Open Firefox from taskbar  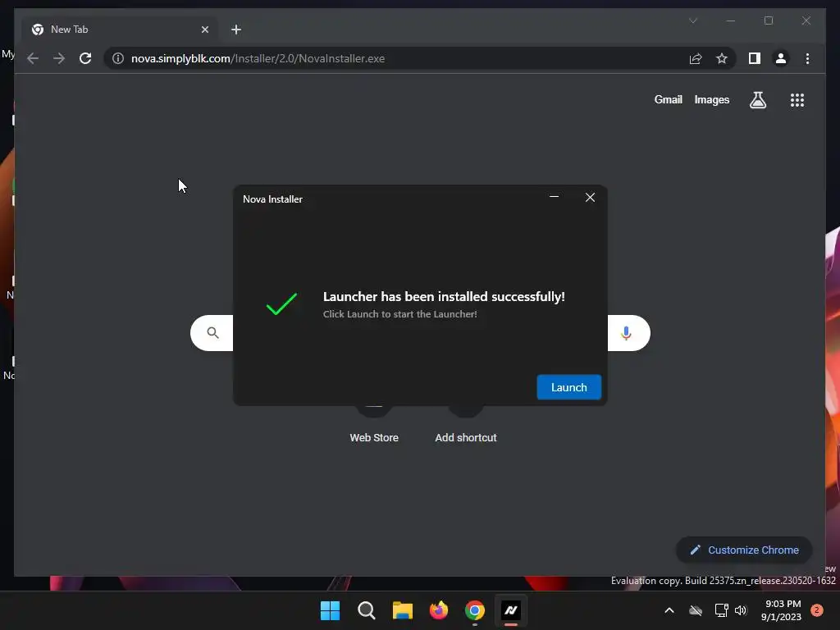pyautogui.click(x=439, y=610)
